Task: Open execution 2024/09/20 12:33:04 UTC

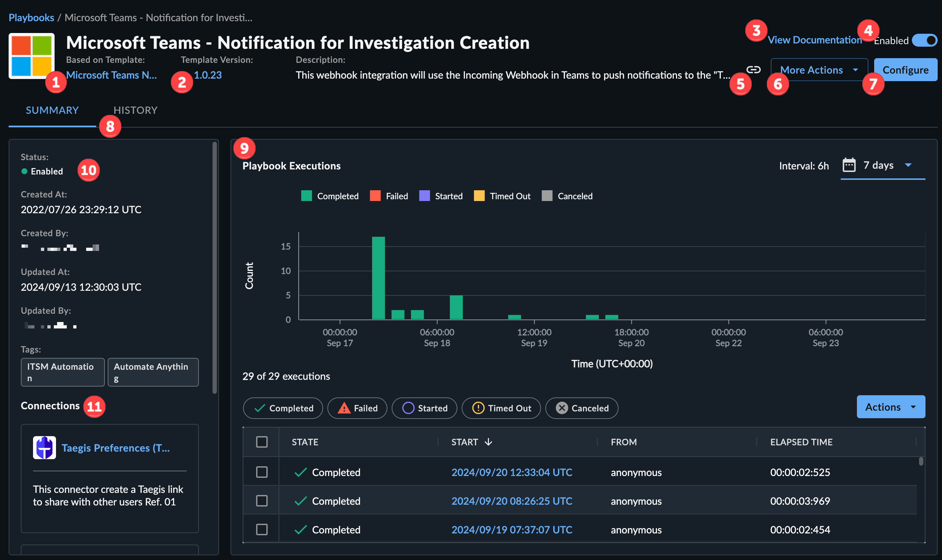Action: click(x=512, y=472)
